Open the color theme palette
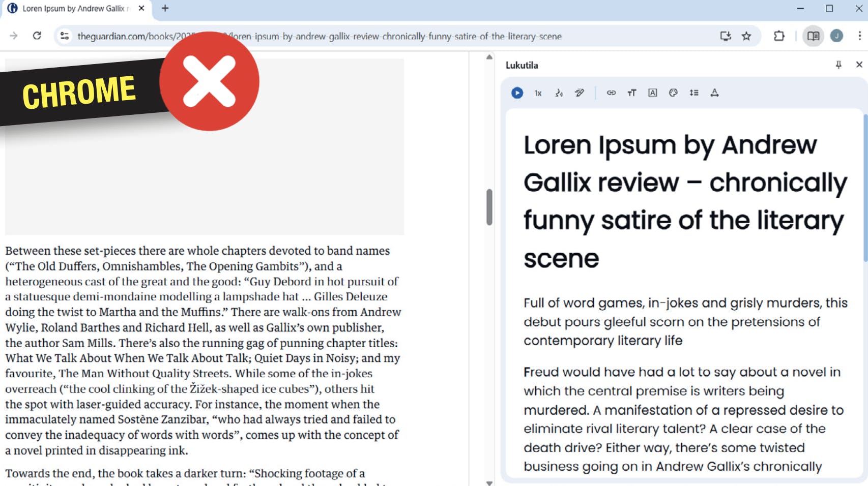The width and height of the screenshot is (868, 486). [673, 93]
